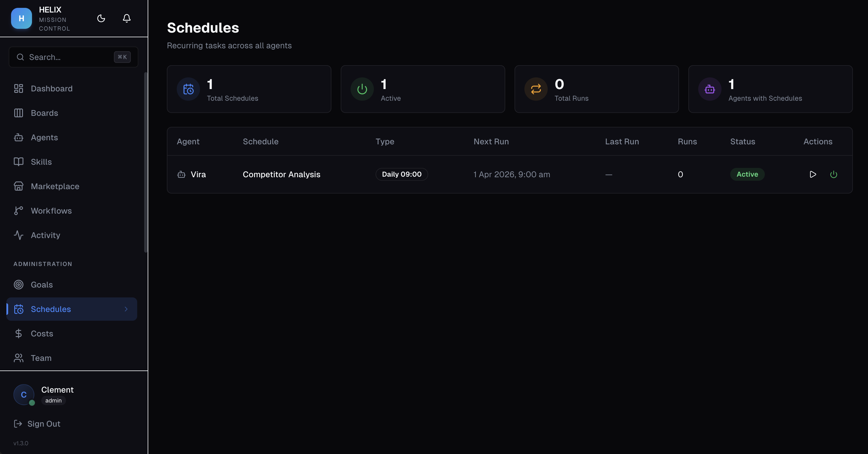Open the Dashboard from the sidebar
The image size is (868, 454).
coord(51,88)
